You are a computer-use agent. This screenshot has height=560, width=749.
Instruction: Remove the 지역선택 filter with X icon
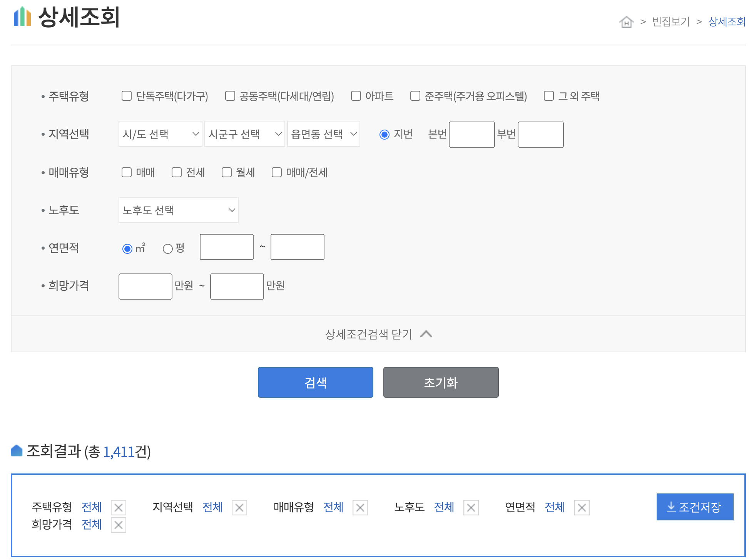[239, 508]
